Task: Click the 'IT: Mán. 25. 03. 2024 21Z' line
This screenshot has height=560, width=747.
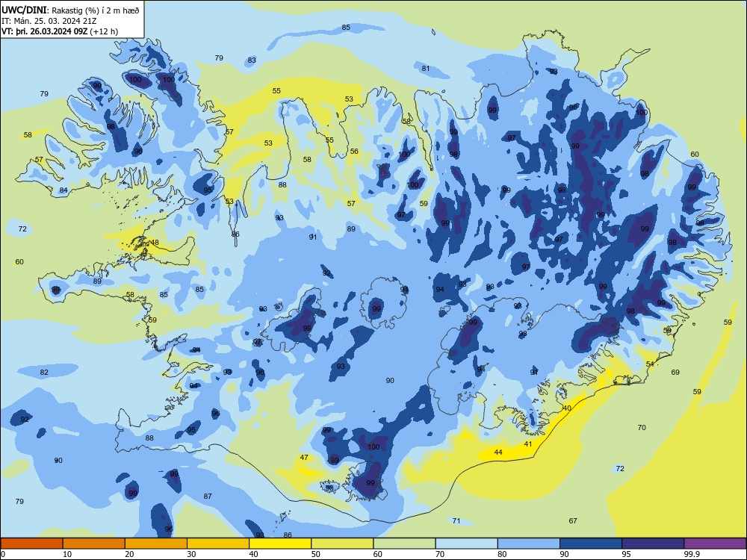Action: (x=49, y=21)
